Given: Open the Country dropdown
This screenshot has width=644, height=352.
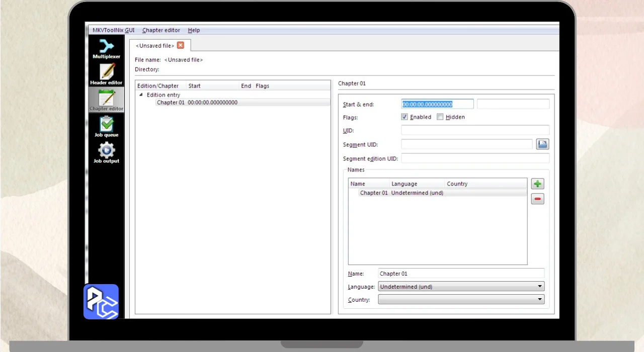Looking at the screenshot, I should pyautogui.click(x=461, y=300).
